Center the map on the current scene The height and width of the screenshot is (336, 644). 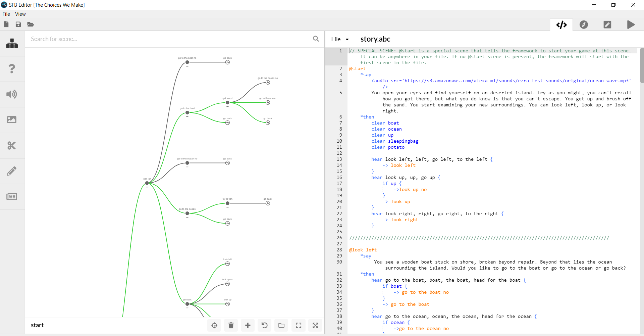(214, 325)
